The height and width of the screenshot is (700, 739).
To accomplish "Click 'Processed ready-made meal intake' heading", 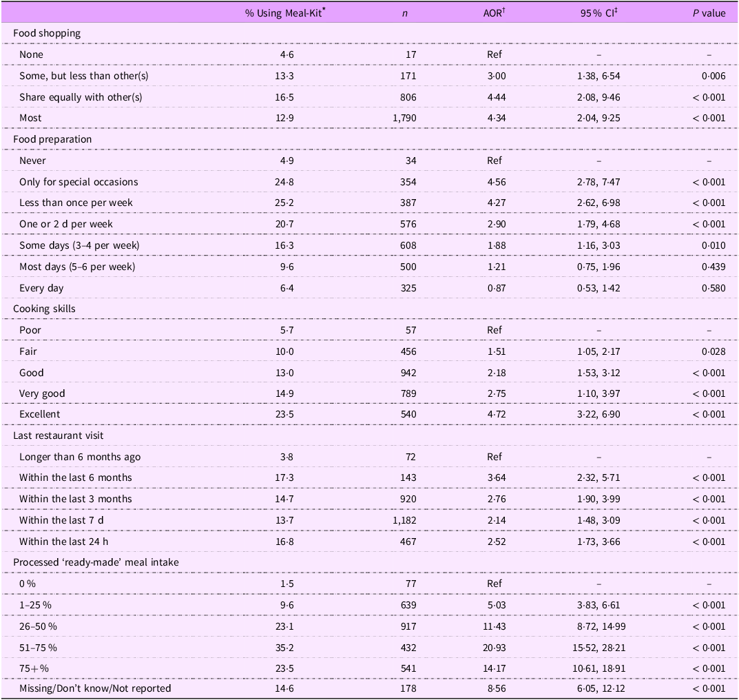I will tap(96, 562).
